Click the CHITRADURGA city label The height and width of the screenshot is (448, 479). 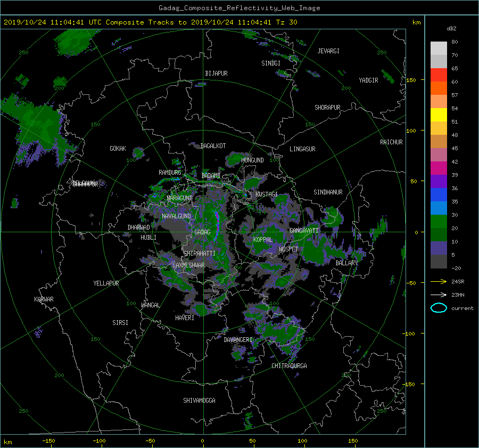point(290,366)
